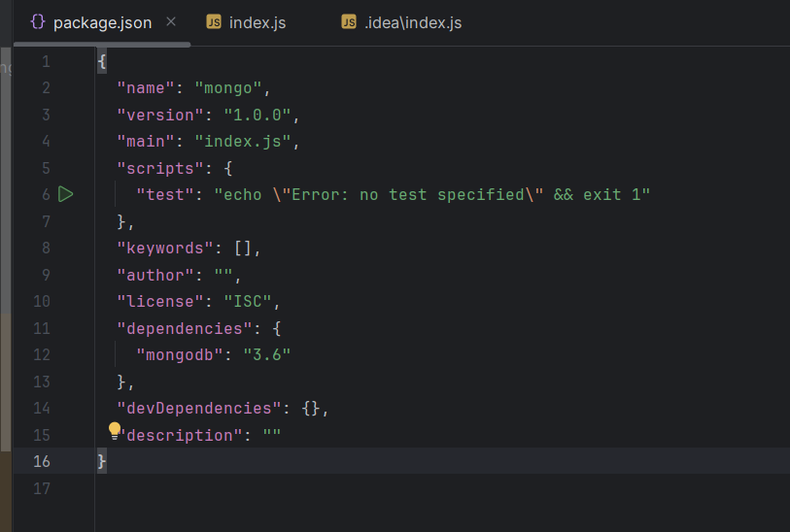The width and height of the screenshot is (790, 532).
Task: Click the closing brace on line 16
Action: (x=102, y=460)
